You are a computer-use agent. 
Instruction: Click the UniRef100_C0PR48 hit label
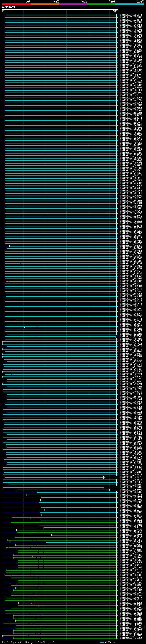pos(131,291)
